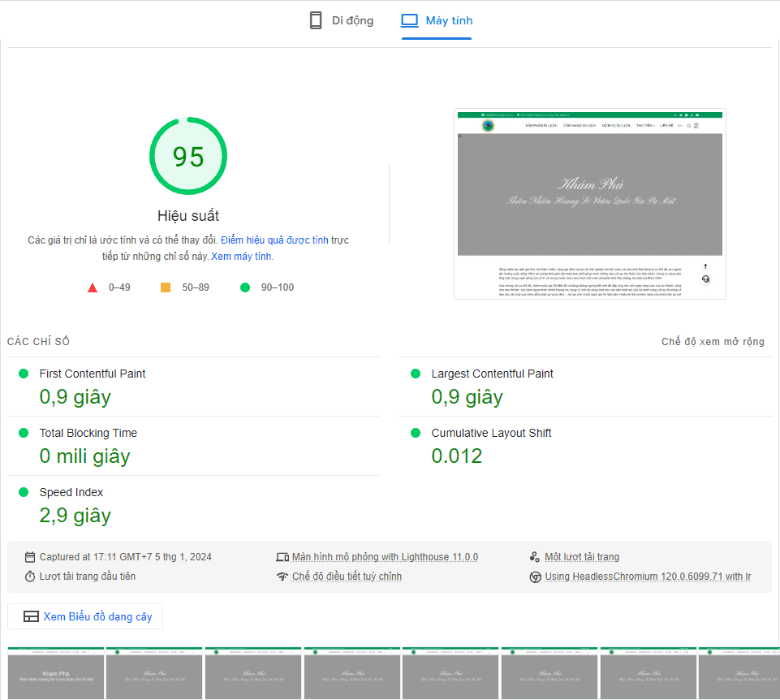Click the 2,9 giây Speed Index value
Screen dimensions: 780x700
75,516
